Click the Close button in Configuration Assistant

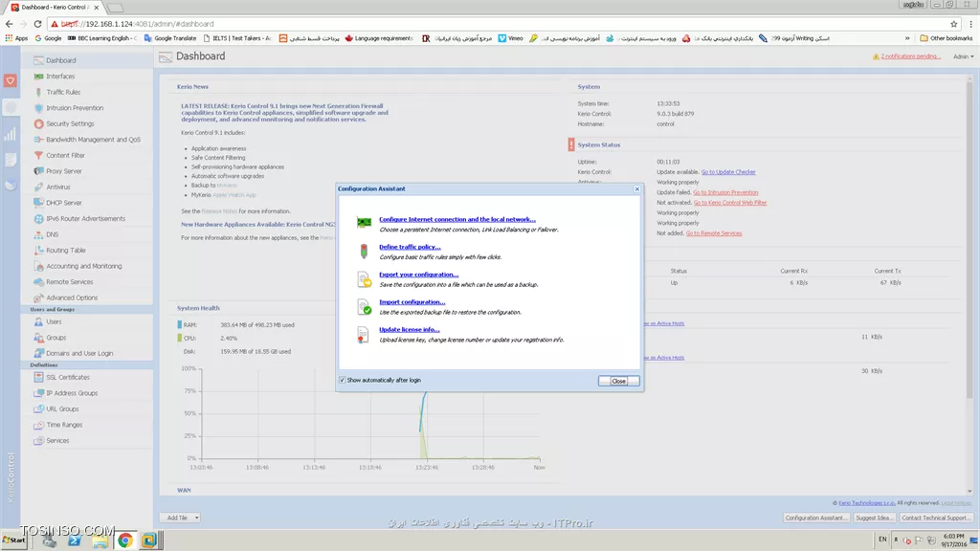point(618,381)
